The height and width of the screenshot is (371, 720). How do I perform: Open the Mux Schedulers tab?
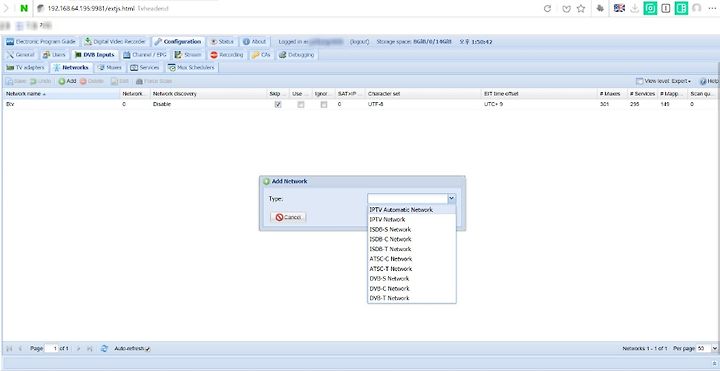191,67
